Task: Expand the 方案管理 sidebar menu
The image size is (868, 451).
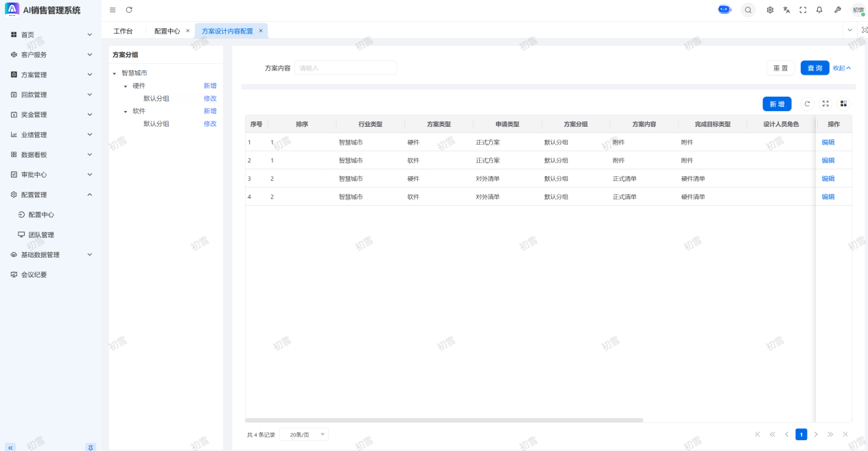Action: [x=51, y=75]
